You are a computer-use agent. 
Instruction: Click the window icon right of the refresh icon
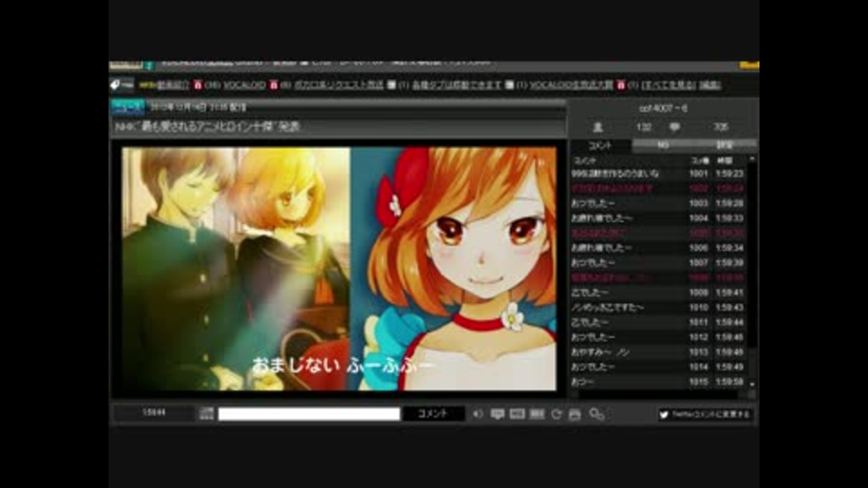coord(575,414)
